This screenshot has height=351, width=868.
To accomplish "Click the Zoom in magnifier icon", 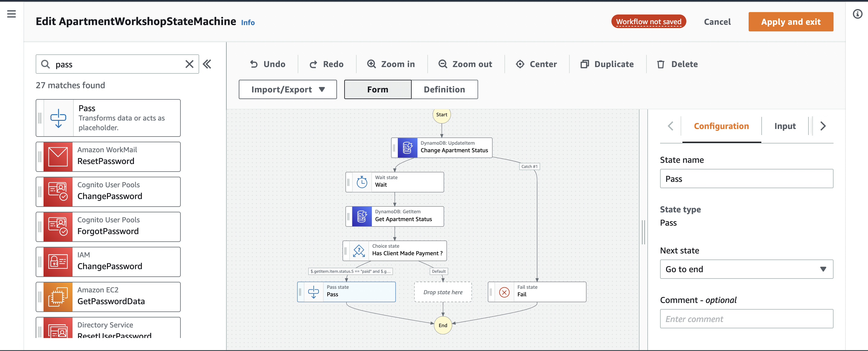I will (371, 64).
